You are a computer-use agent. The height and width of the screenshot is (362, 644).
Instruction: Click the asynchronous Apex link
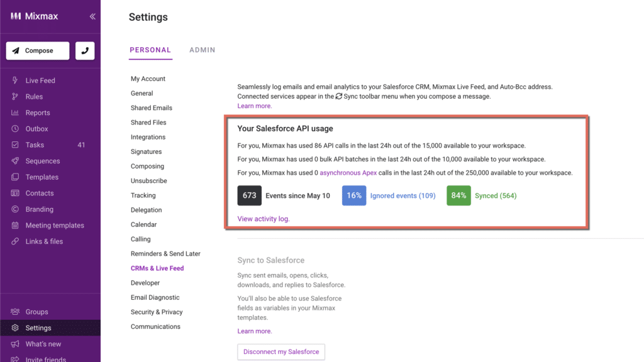[x=348, y=173]
